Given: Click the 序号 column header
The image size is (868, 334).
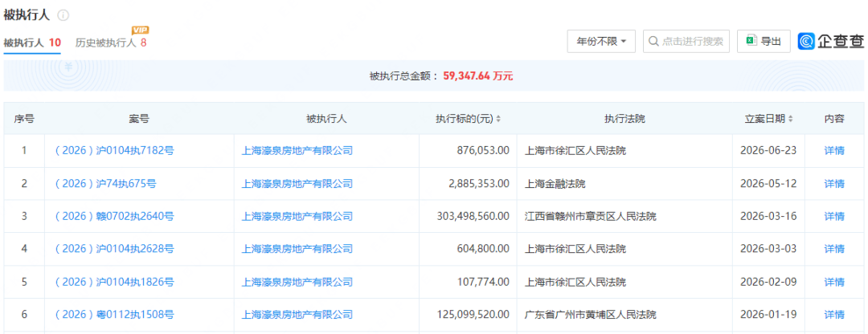Looking at the screenshot, I should tap(24, 119).
